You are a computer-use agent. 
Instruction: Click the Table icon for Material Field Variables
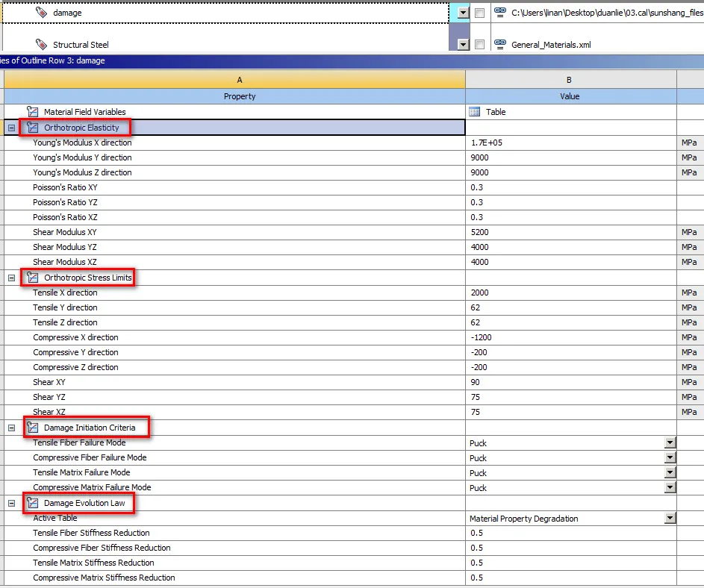(x=475, y=112)
